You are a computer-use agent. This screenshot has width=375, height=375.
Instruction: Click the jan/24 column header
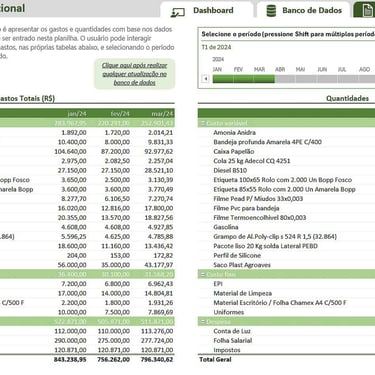[x=77, y=114]
